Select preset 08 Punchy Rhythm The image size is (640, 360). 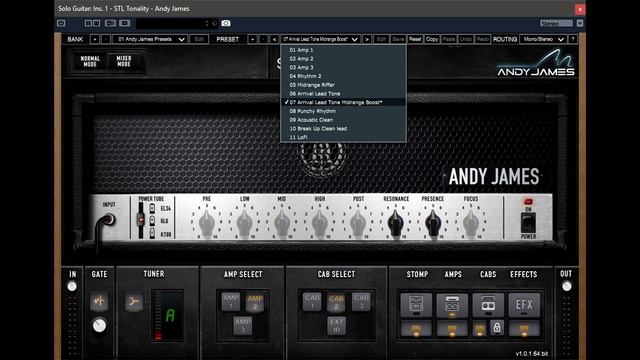point(343,111)
